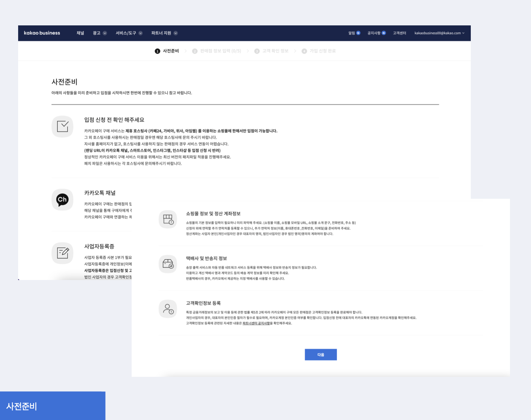
Task: Click the 사전준비 page heading
Action: [65, 82]
